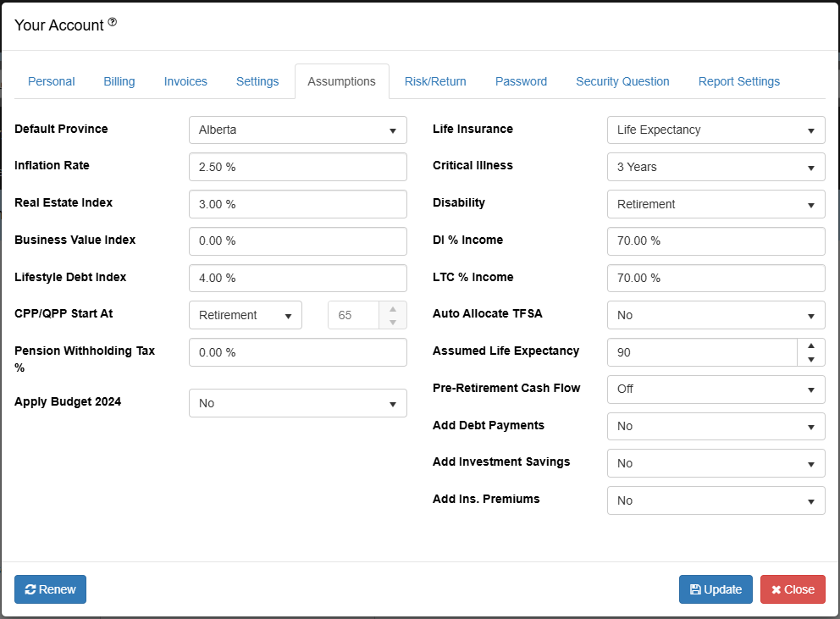Open the Default Province dropdown
The height and width of the screenshot is (619, 840).
point(297,130)
